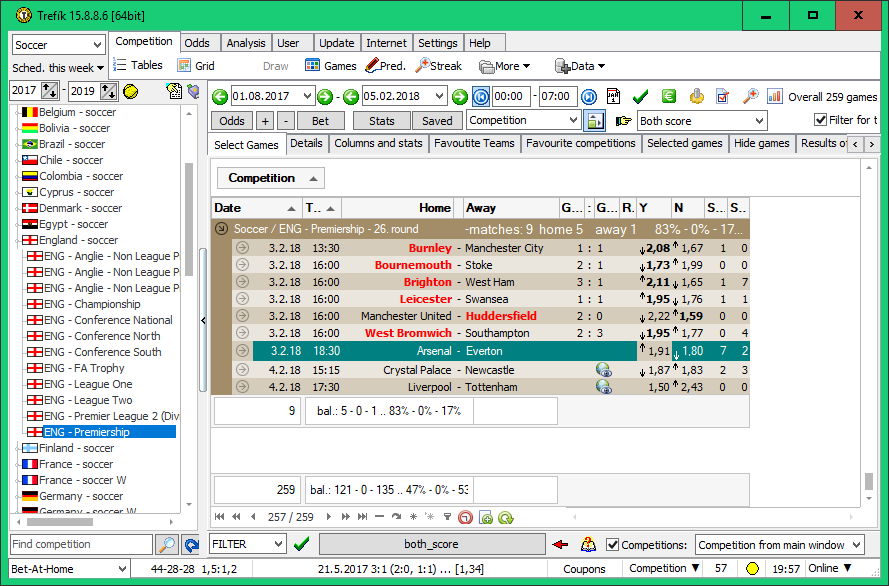Click the pointing hand icon beside Both score
Image resolution: width=889 pixels, height=586 pixels.
tap(624, 121)
